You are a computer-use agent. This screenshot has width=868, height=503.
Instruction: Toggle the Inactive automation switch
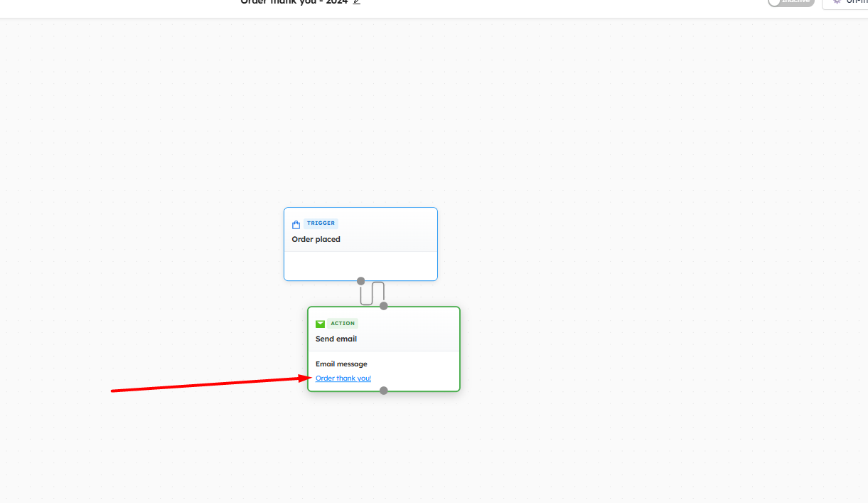[790, 2]
